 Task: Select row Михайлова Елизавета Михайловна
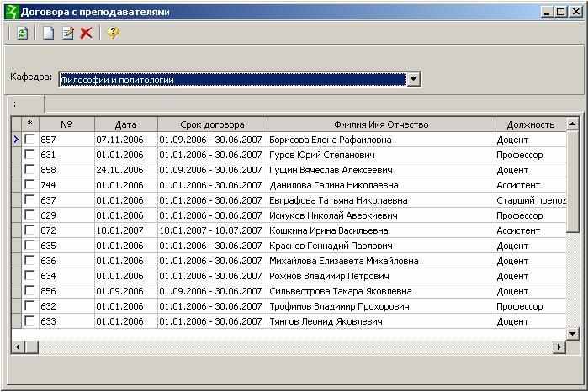[x=289, y=261]
